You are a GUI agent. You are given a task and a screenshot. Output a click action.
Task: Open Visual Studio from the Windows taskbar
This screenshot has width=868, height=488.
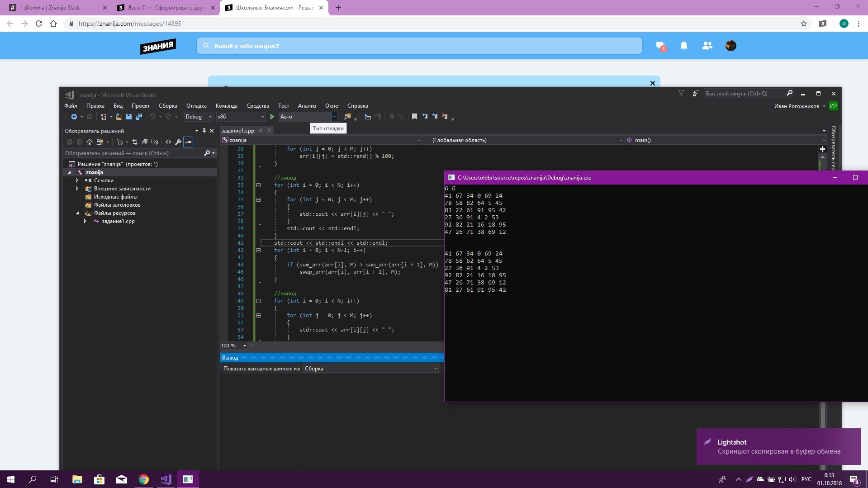166,479
